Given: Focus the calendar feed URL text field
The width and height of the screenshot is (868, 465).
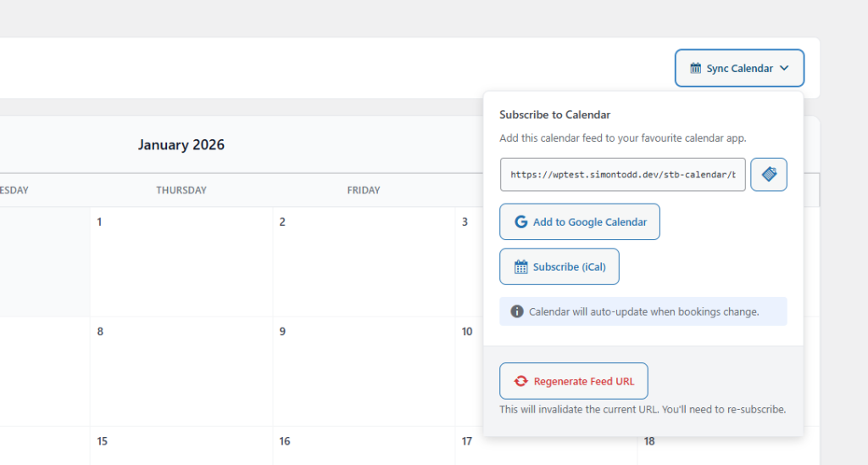Looking at the screenshot, I should [x=622, y=175].
